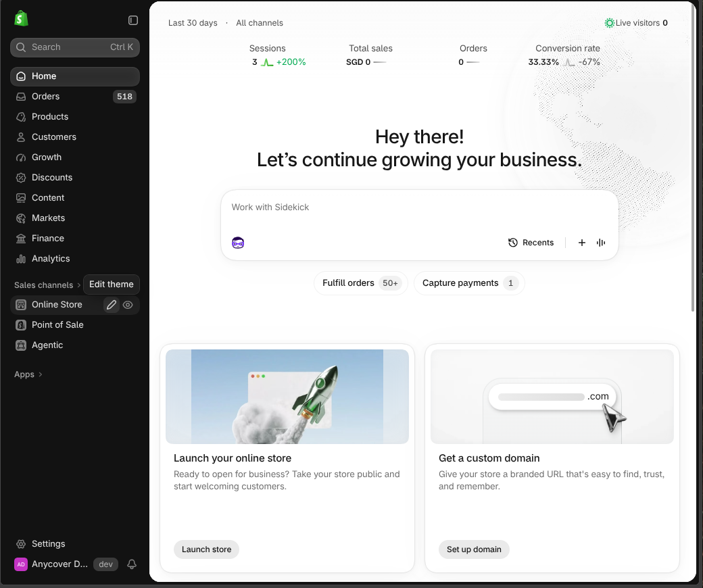
Task: Open Agentic channel
Action: click(x=75, y=345)
